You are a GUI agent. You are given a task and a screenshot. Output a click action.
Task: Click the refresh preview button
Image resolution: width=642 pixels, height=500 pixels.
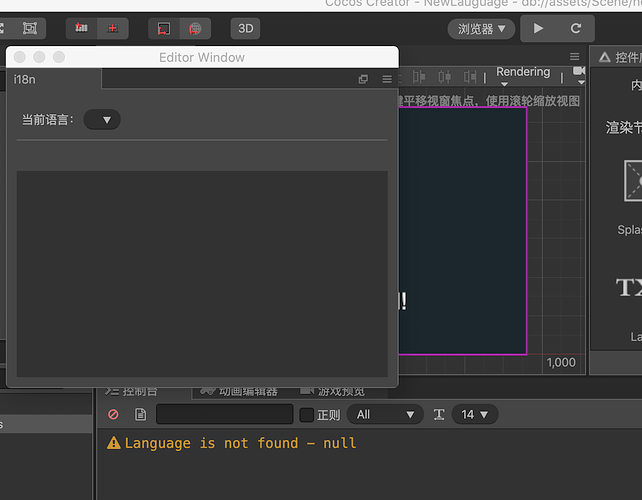pos(576,28)
